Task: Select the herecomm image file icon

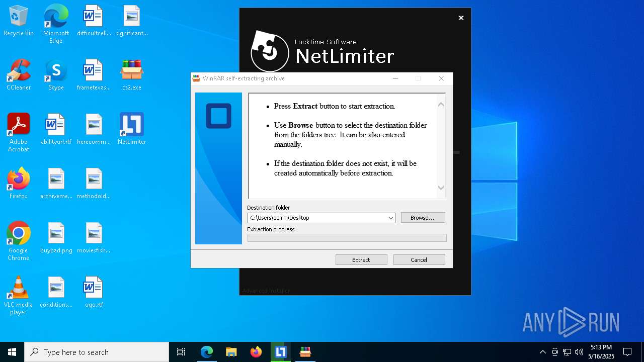Action: tap(94, 129)
